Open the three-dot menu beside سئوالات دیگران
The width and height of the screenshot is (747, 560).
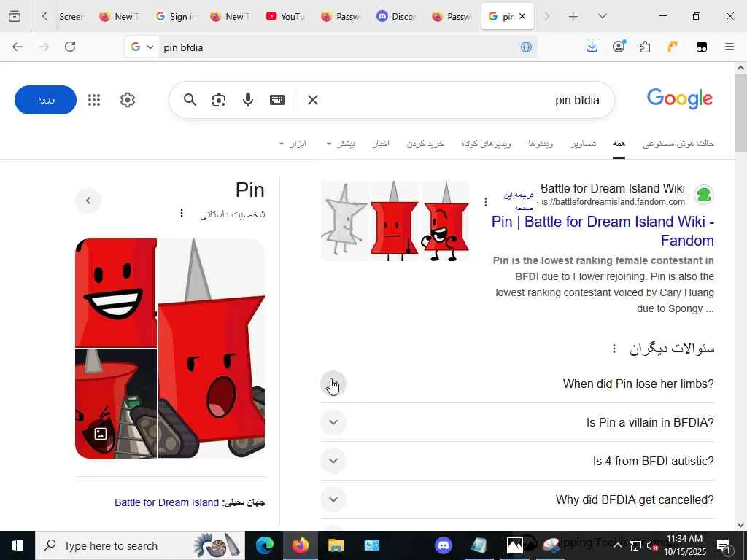[x=614, y=349]
